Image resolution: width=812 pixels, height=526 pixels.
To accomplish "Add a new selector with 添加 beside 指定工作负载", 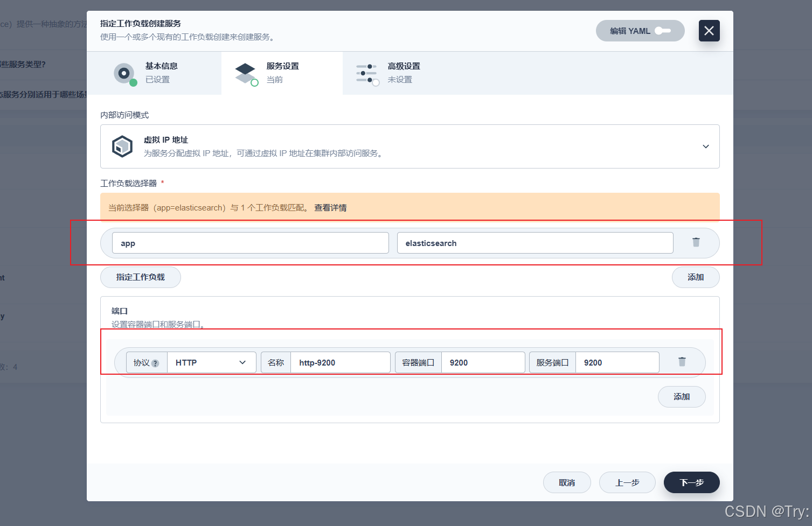I will [696, 277].
